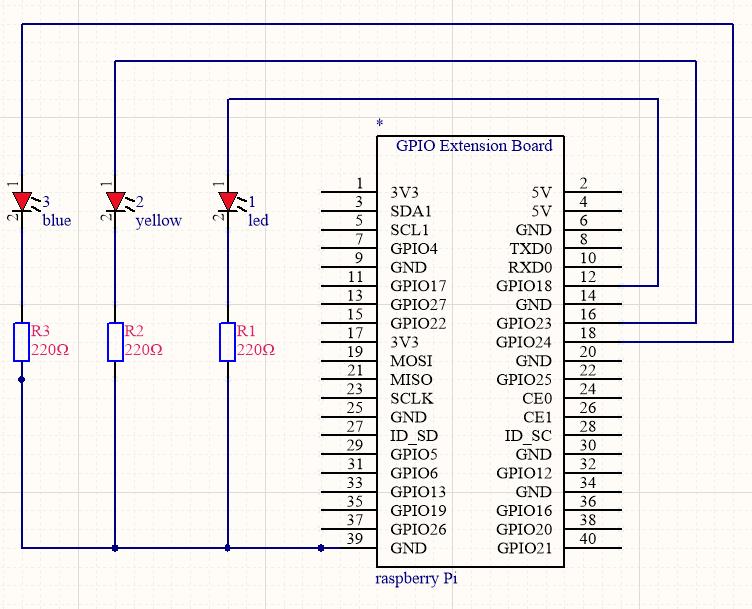Click the ID_SD pin label
752x609 pixels.
click(414, 436)
